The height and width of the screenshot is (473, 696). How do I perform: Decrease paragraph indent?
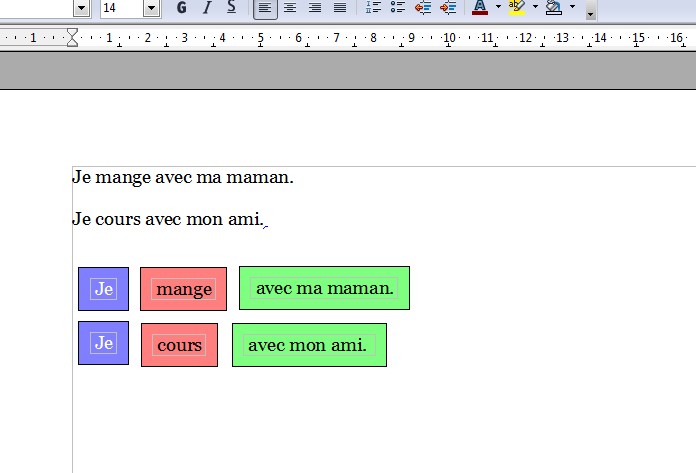423,8
